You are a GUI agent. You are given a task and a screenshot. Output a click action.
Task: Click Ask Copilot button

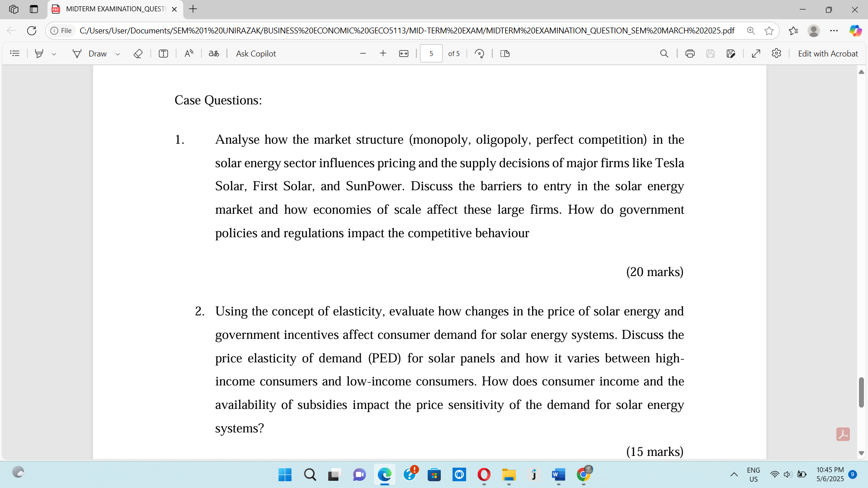[256, 53]
